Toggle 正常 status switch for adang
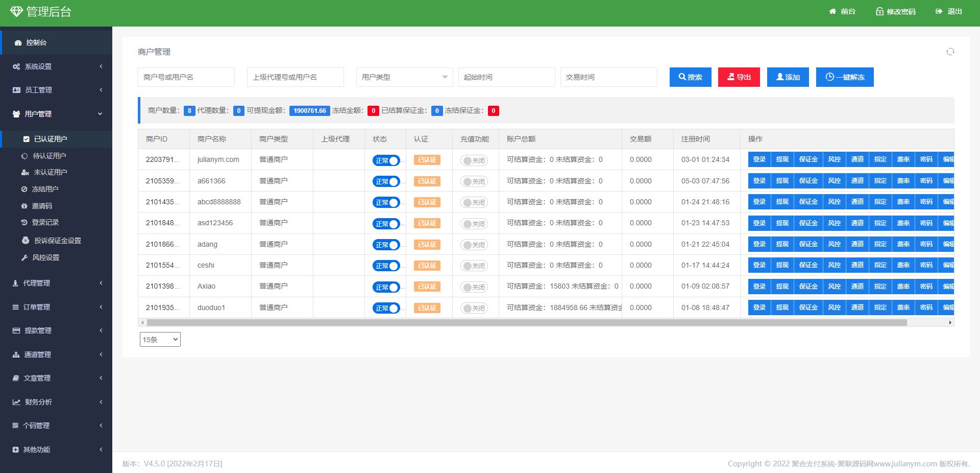 click(x=386, y=245)
